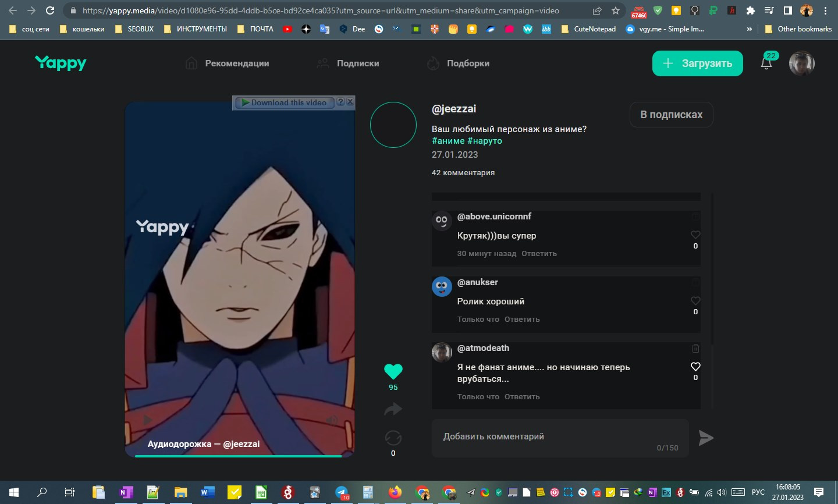
Task: Open the Google Translate bookmark icon
Action: 325,29
